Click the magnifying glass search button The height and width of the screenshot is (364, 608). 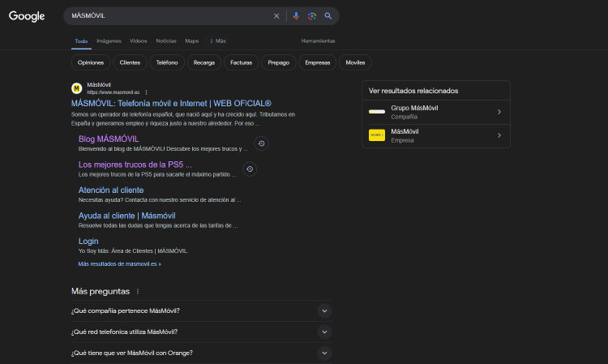(x=328, y=16)
